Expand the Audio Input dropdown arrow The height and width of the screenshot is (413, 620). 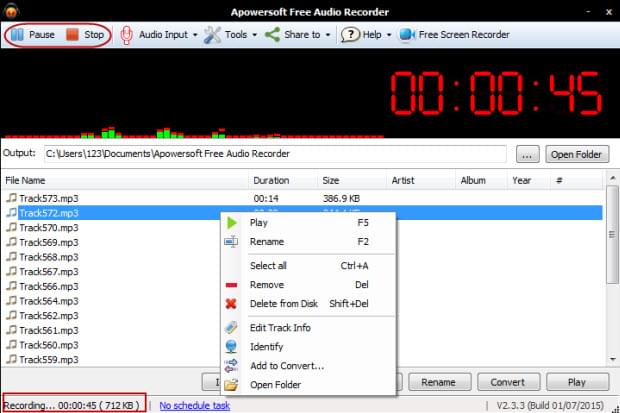195,35
